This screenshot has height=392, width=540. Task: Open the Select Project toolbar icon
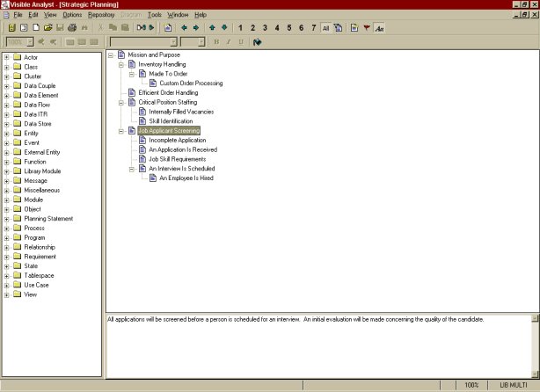[x=12, y=28]
